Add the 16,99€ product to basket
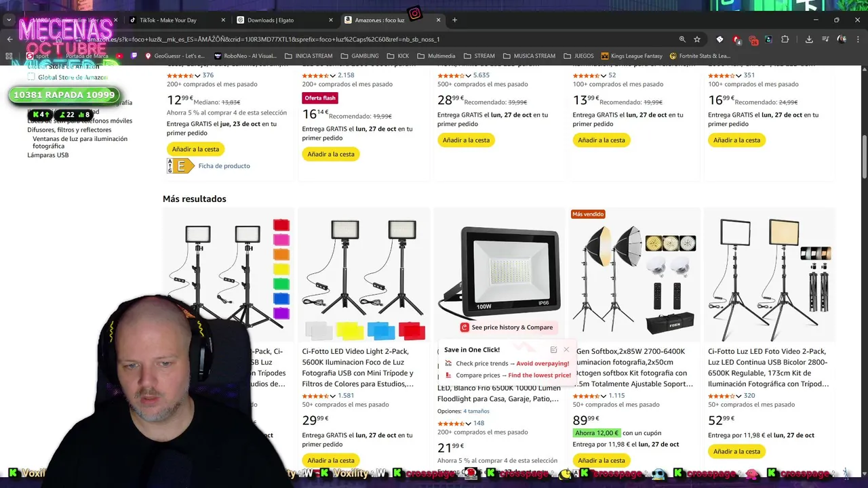The image size is (868, 488). [737, 140]
